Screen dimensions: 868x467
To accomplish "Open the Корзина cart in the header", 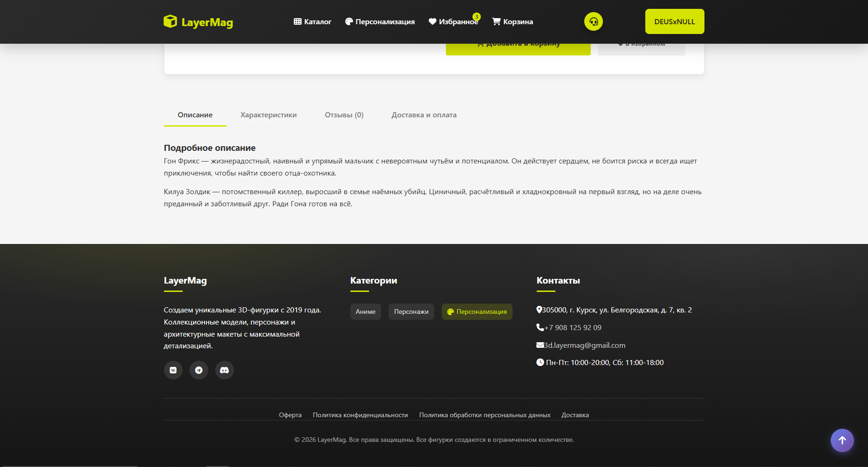I will tap(513, 21).
